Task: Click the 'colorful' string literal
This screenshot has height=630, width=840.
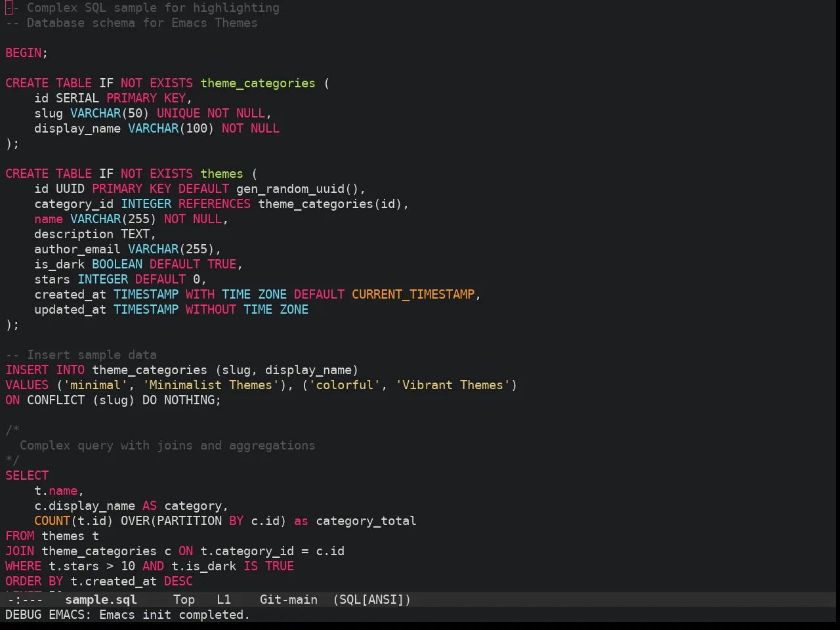Action: 345,385
